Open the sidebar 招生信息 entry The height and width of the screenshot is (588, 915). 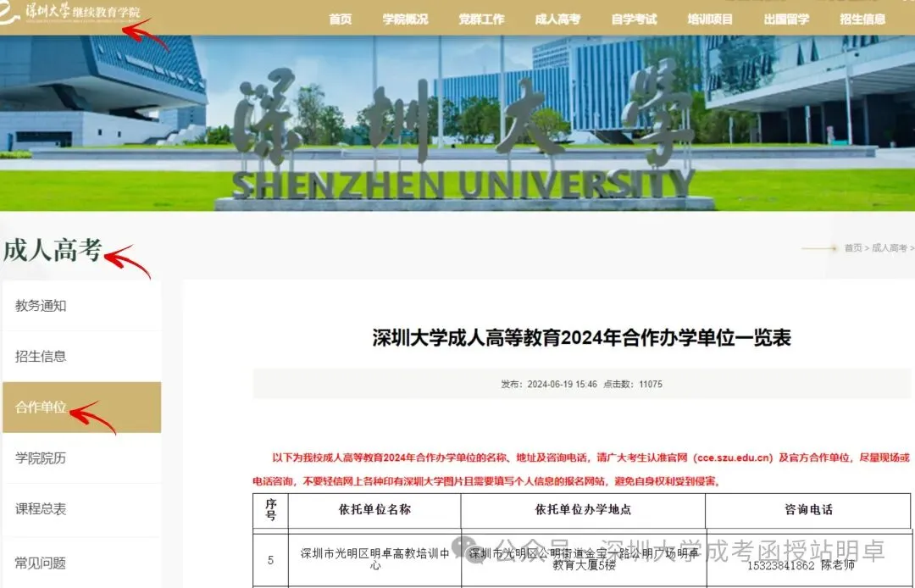click(81, 357)
